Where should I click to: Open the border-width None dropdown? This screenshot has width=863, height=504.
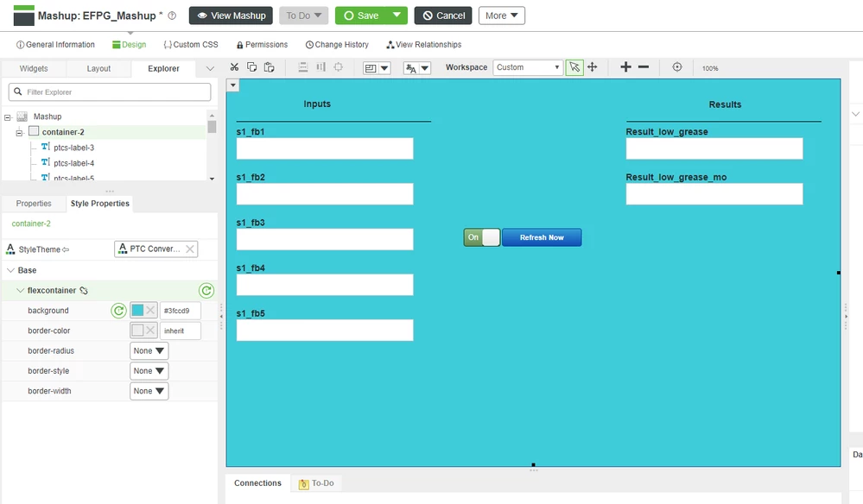tap(149, 391)
